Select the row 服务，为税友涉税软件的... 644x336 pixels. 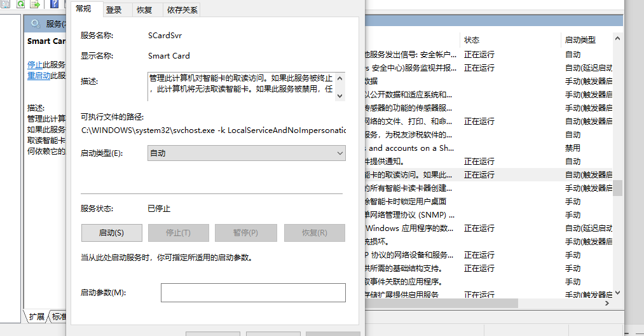click(489, 134)
